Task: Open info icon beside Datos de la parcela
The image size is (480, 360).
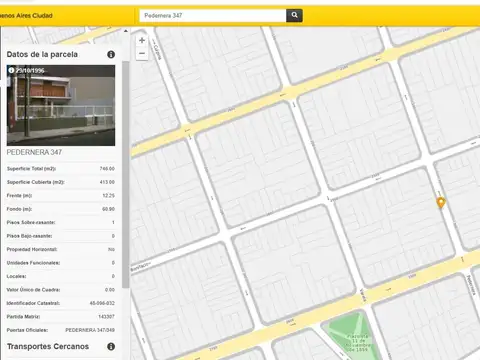Action: coord(111,54)
